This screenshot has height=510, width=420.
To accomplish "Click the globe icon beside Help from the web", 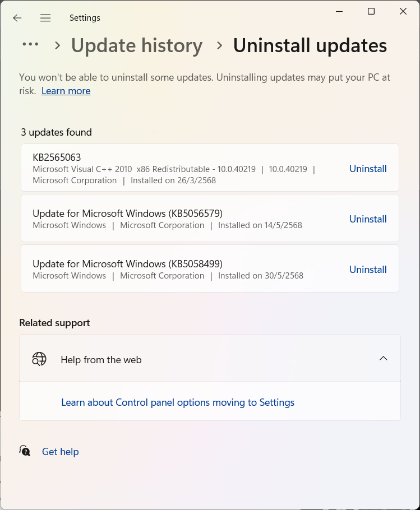I will click(x=39, y=359).
